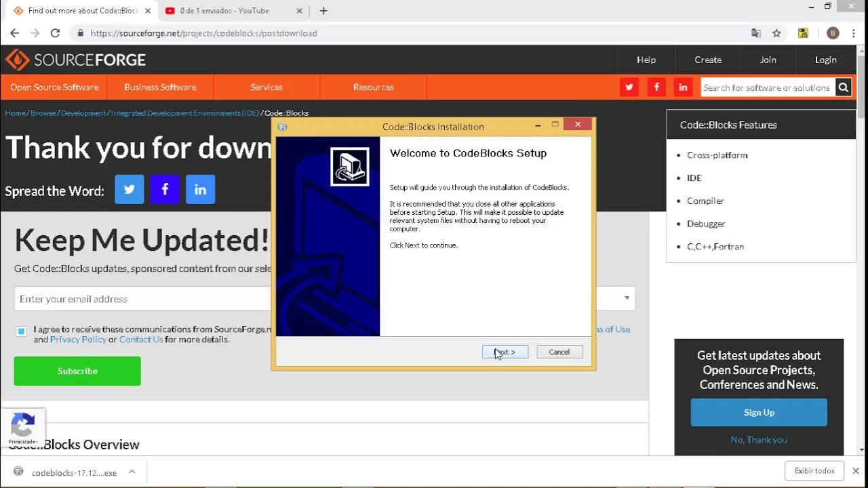Click the site lock icon in the address bar
868x488 pixels.
click(x=81, y=33)
